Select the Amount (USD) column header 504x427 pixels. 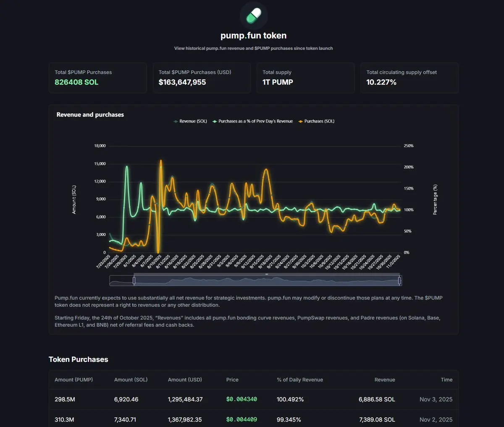pos(185,380)
